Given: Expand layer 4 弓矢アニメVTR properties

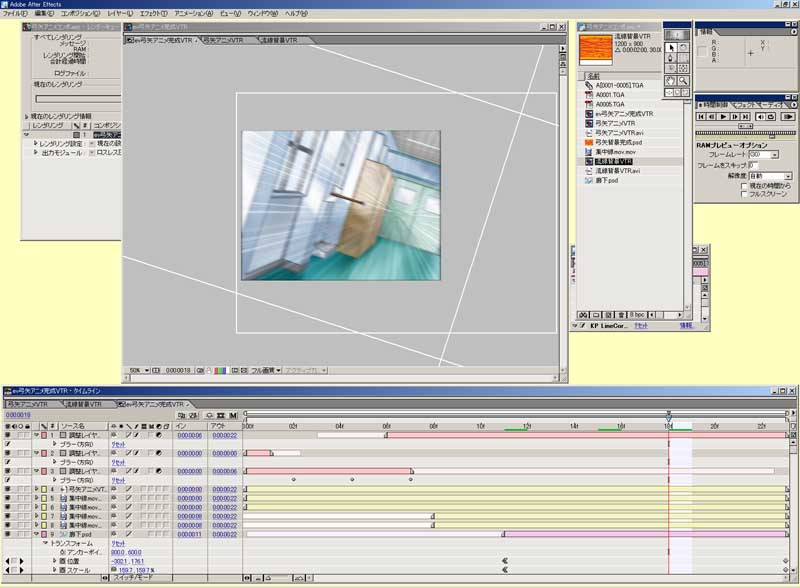Looking at the screenshot, I should [x=37, y=489].
